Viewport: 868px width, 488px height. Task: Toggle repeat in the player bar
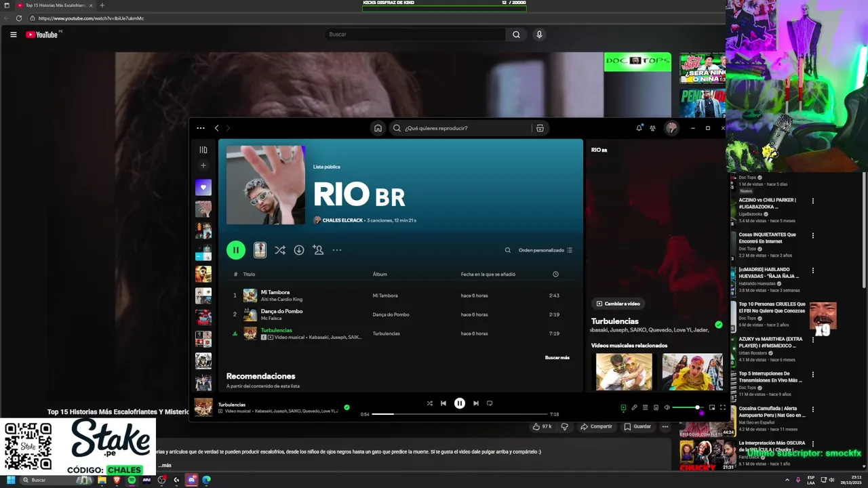tap(490, 403)
